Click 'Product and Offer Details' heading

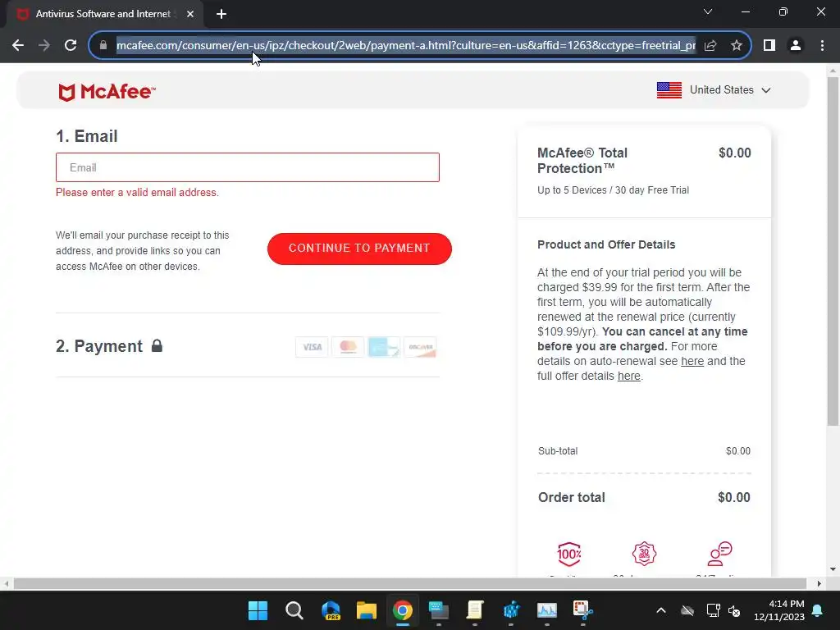coord(606,244)
